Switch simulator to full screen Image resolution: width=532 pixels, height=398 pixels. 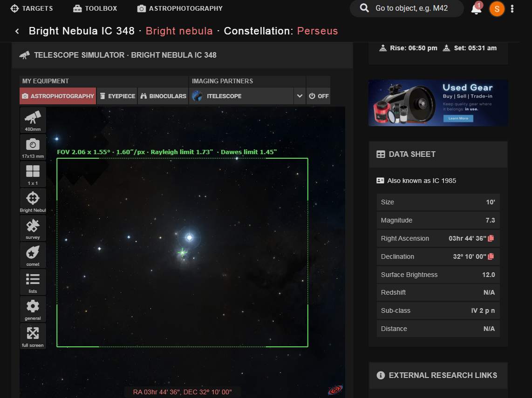pyautogui.click(x=33, y=336)
